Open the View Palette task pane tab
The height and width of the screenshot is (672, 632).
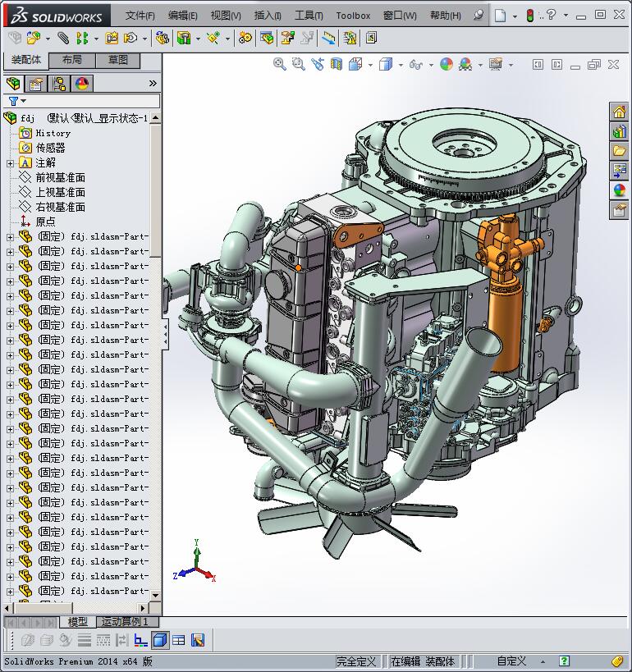click(619, 171)
